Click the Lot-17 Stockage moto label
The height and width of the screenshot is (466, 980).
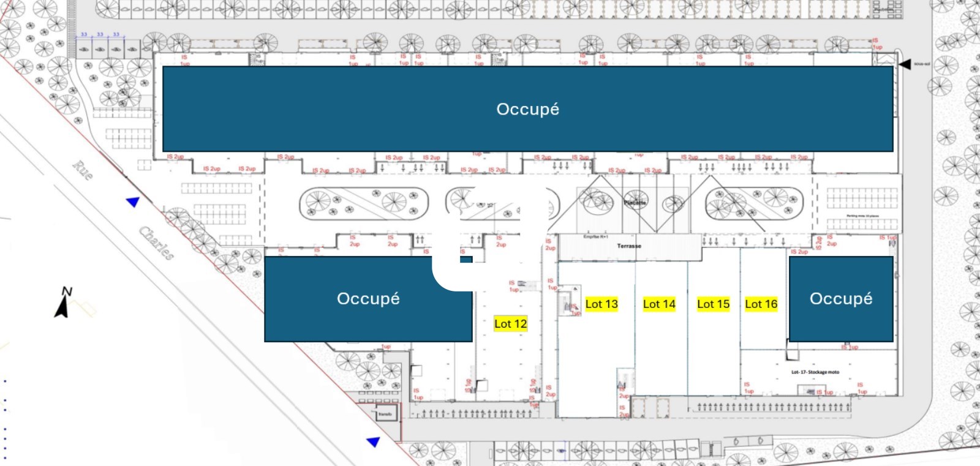pos(815,372)
